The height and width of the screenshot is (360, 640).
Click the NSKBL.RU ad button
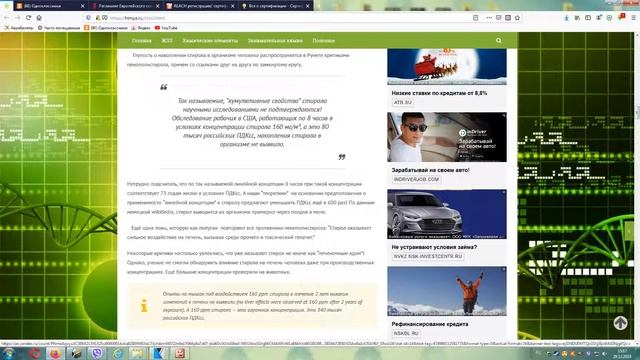tap(406, 333)
